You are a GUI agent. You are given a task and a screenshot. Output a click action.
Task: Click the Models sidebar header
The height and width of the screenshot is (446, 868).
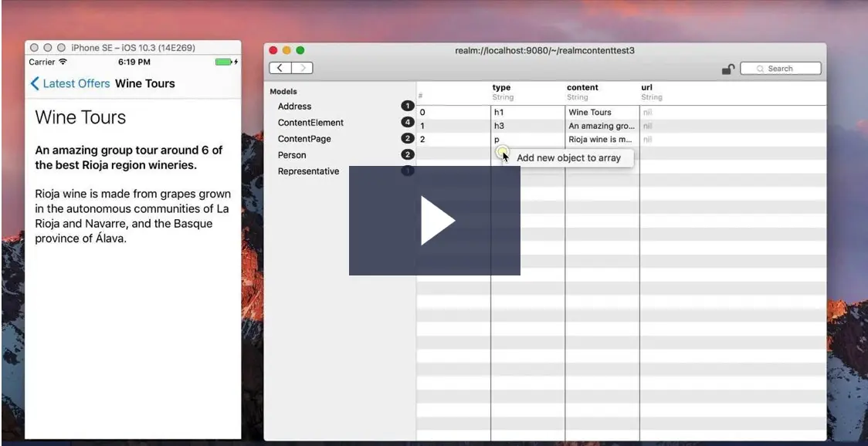click(x=283, y=92)
